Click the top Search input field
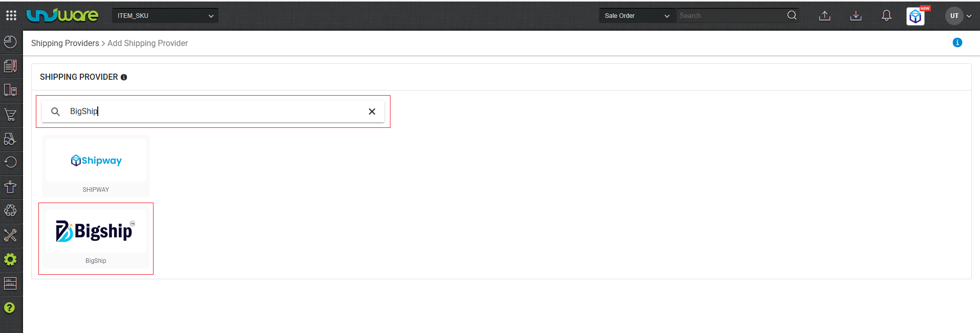Screen dimensions: 980x333 [x=731, y=16]
